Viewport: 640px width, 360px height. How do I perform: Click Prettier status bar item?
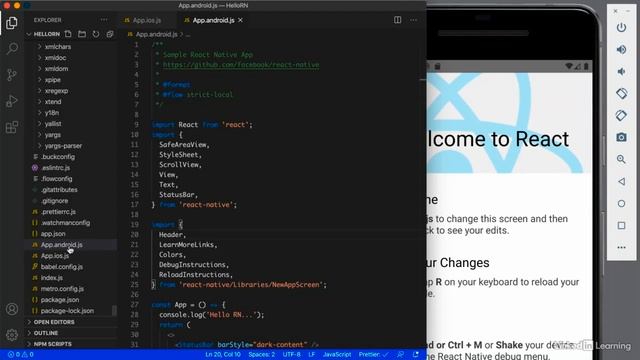pos(373,354)
